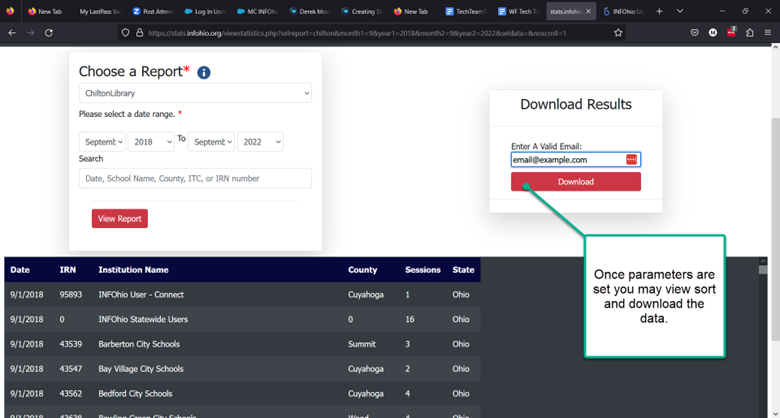Click the Firefox logo icon
Viewport: 780px width, 418px height.
coord(10,11)
